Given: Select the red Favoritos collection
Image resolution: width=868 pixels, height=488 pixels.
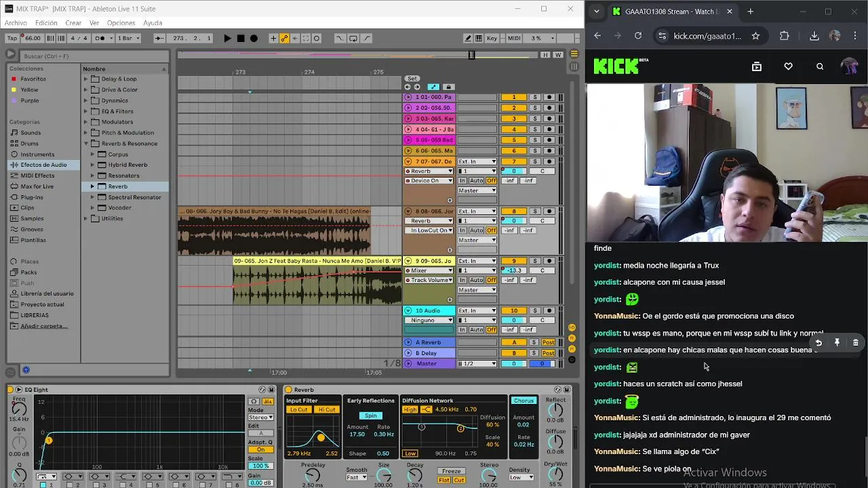Looking at the screenshot, I should point(33,79).
